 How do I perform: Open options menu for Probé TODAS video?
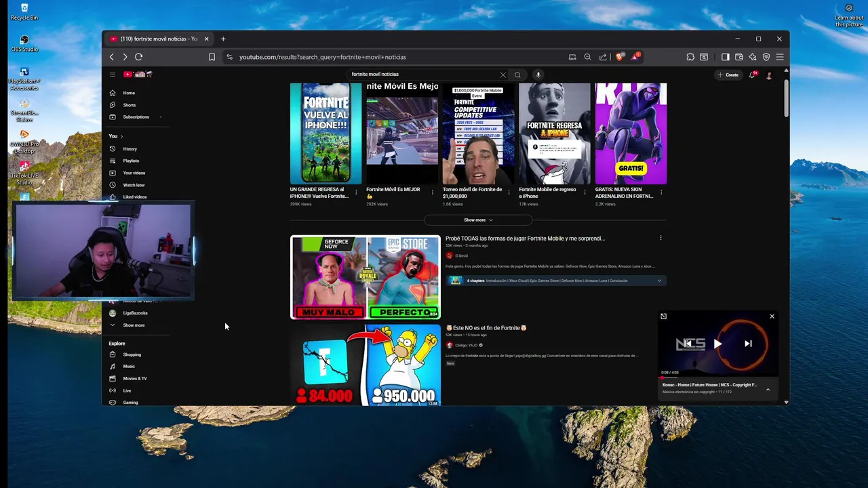click(x=660, y=238)
